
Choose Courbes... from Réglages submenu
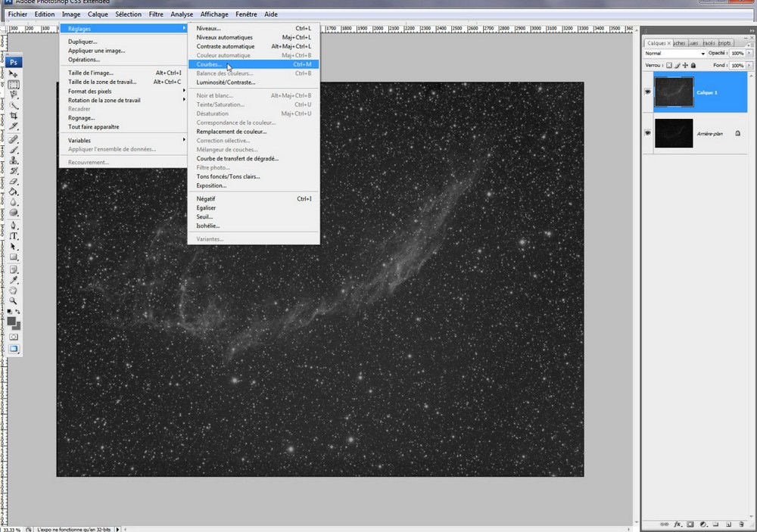click(254, 64)
